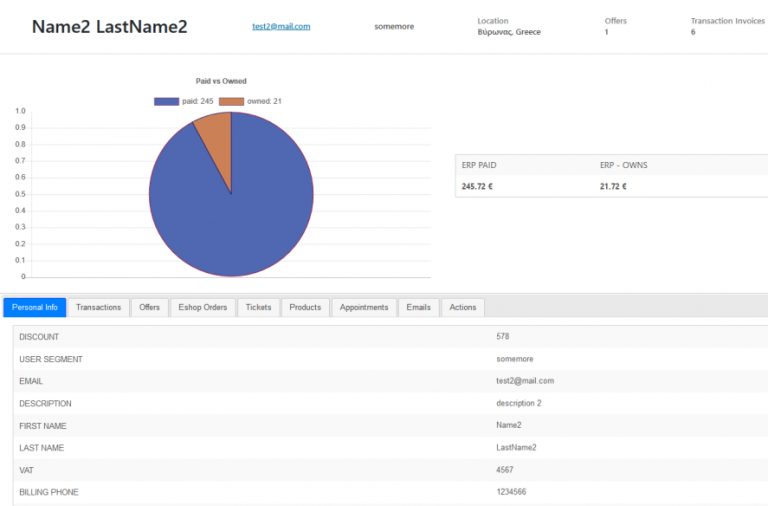
Task: Click the Name2 LastName2 heading
Action: (x=109, y=27)
